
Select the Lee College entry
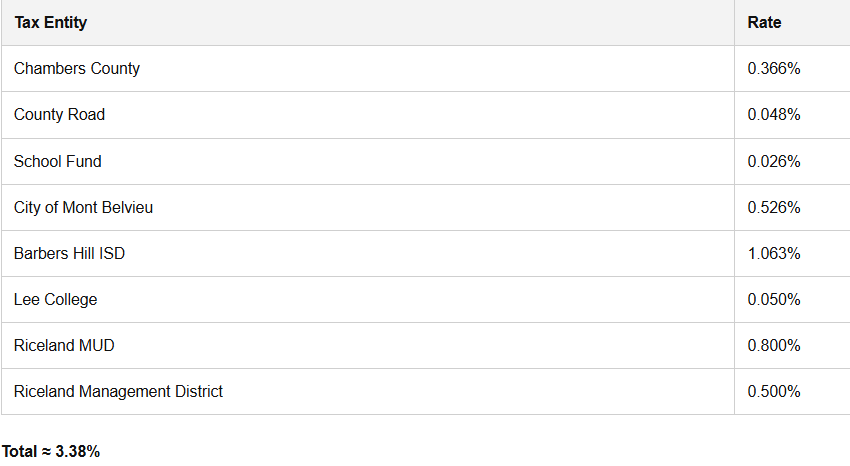[x=55, y=299]
